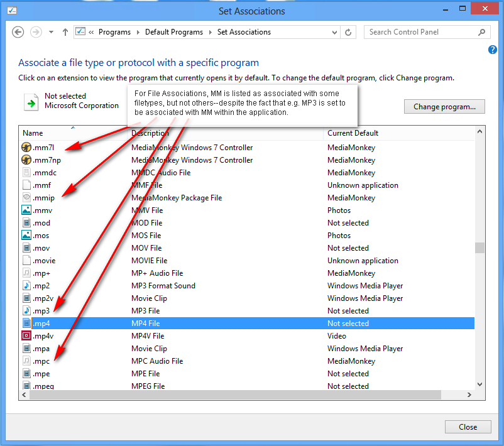504x446 pixels.
Task: Click the window system menu icon in title bar
Action: click(x=12, y=11)
